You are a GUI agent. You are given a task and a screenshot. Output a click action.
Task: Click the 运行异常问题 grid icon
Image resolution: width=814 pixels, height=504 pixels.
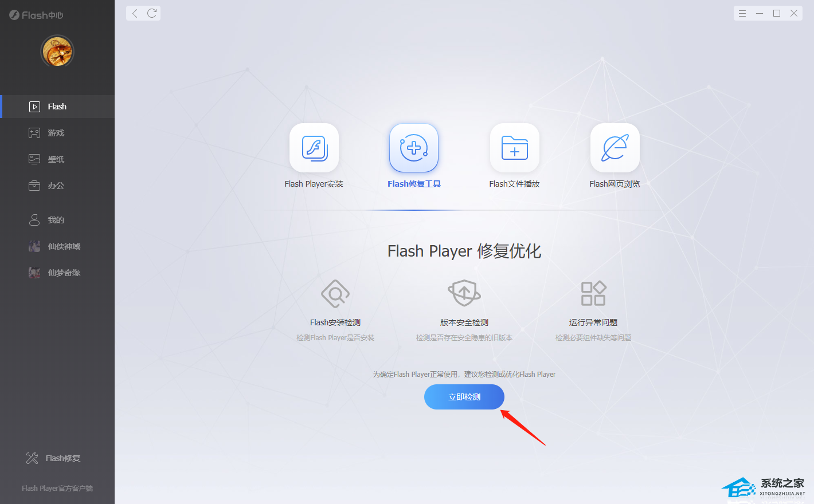pos(593,293)
